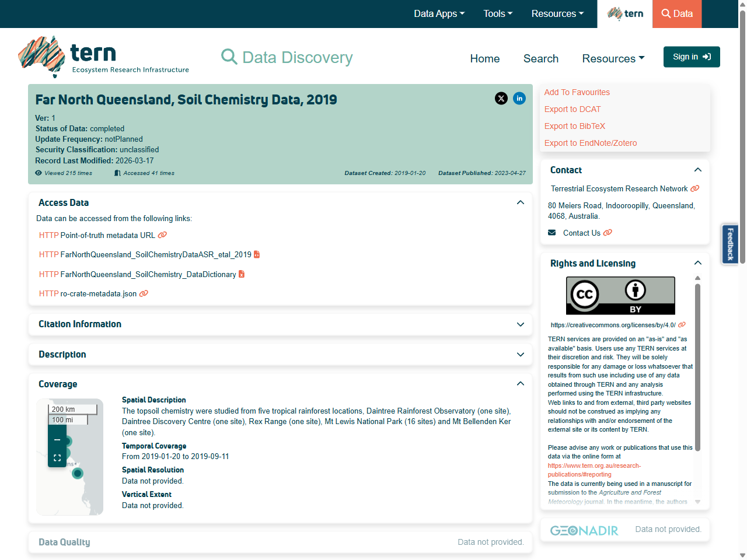Click the TERN logo

point(103,57)
